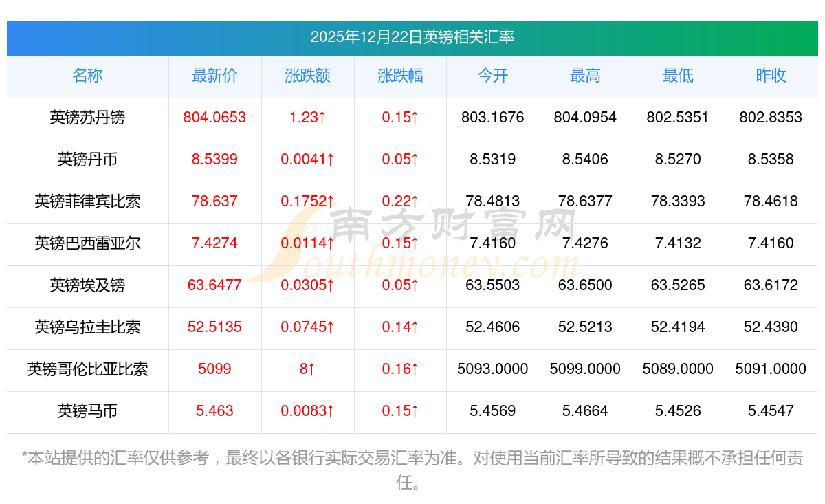
Task: Select the 涨跌额 column header
Action: [x=307, y=76]
